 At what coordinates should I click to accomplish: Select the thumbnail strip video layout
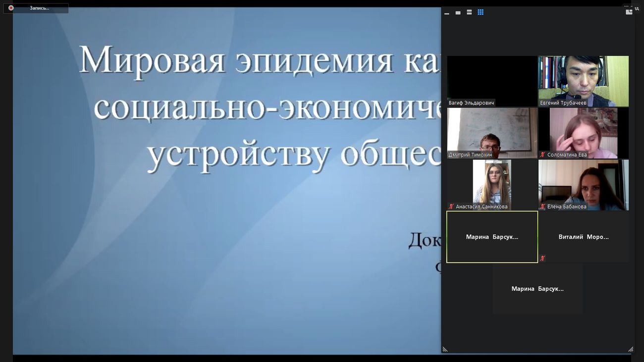[469, 12]
